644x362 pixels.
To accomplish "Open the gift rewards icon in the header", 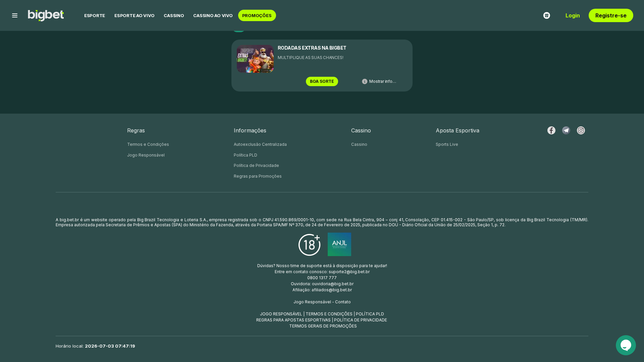I will [547, 15].
